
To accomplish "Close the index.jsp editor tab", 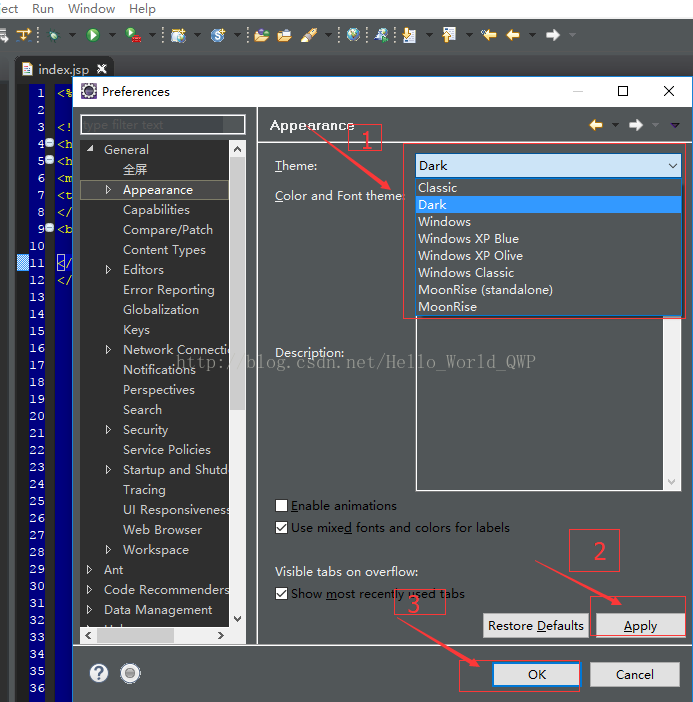I will tap(102, 68).
